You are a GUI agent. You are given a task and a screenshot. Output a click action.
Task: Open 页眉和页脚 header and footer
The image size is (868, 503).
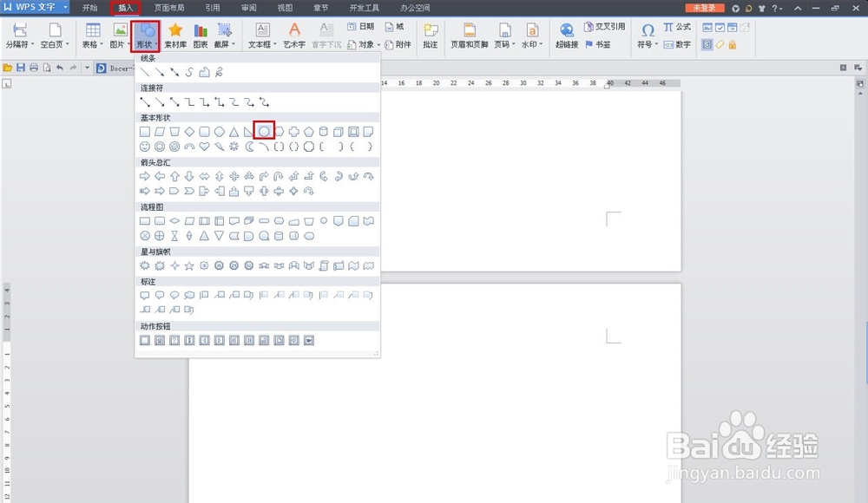469,36
